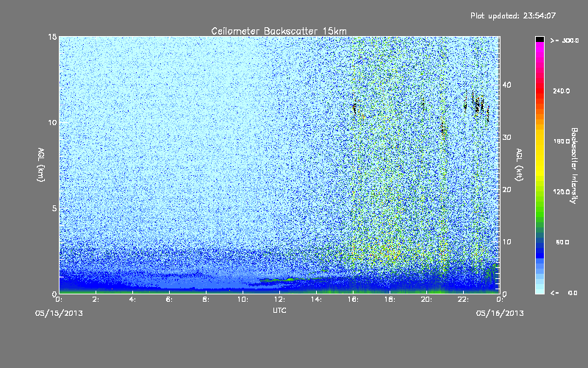Click the dark blue colorbar section near 60.0
Screen dimensions: 588x368
click(x=539, y=246)
